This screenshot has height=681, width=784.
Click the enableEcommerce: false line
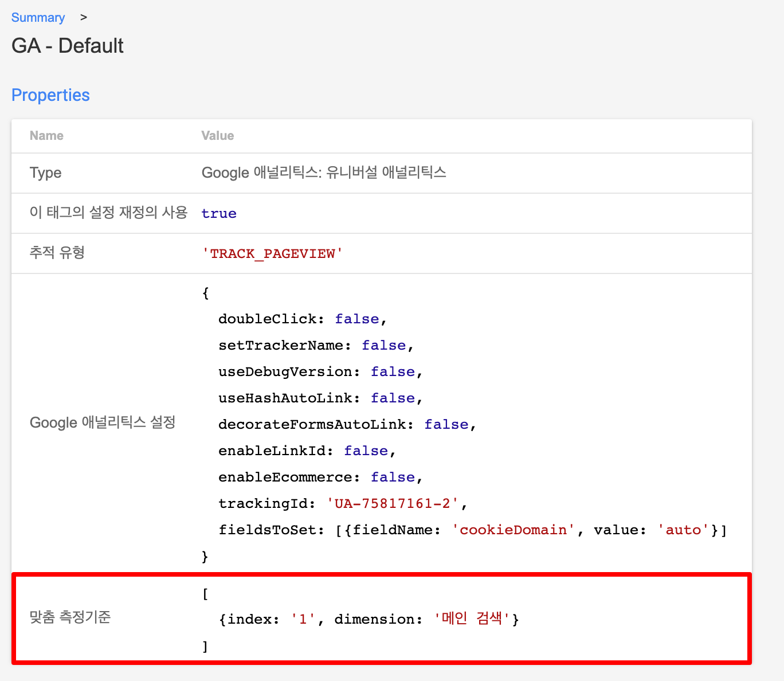[320, 477]
